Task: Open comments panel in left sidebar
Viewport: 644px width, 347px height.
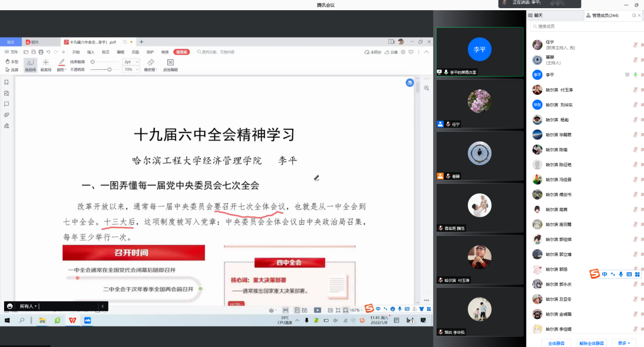Action: point(7,104)
